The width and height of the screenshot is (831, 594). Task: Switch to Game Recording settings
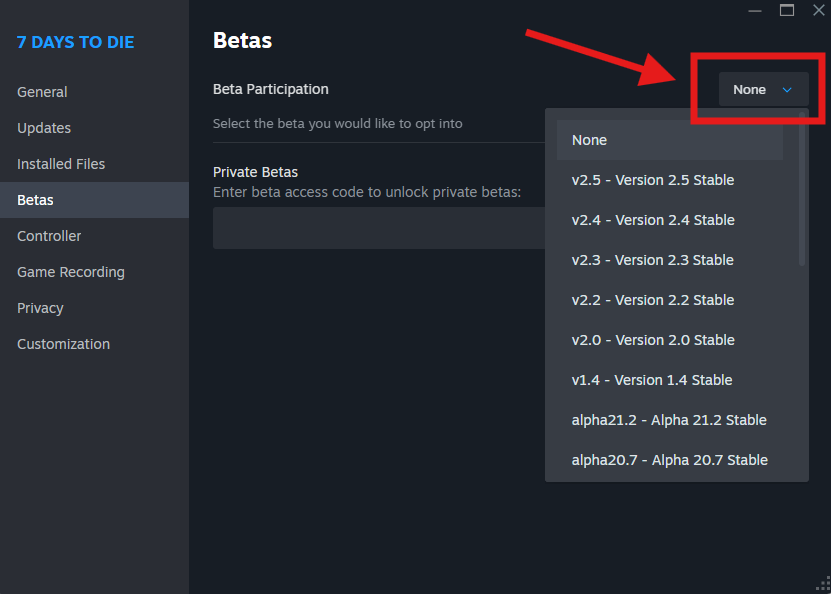94,272
